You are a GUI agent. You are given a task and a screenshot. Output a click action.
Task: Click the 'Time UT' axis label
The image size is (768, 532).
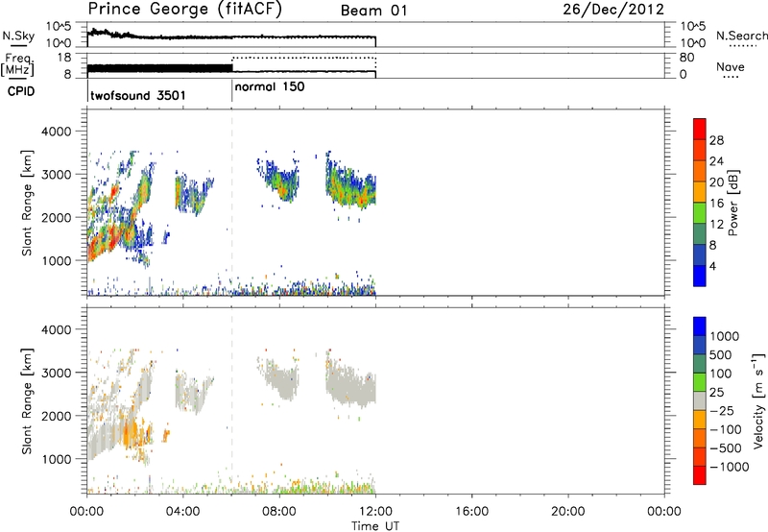click(375, 526)
